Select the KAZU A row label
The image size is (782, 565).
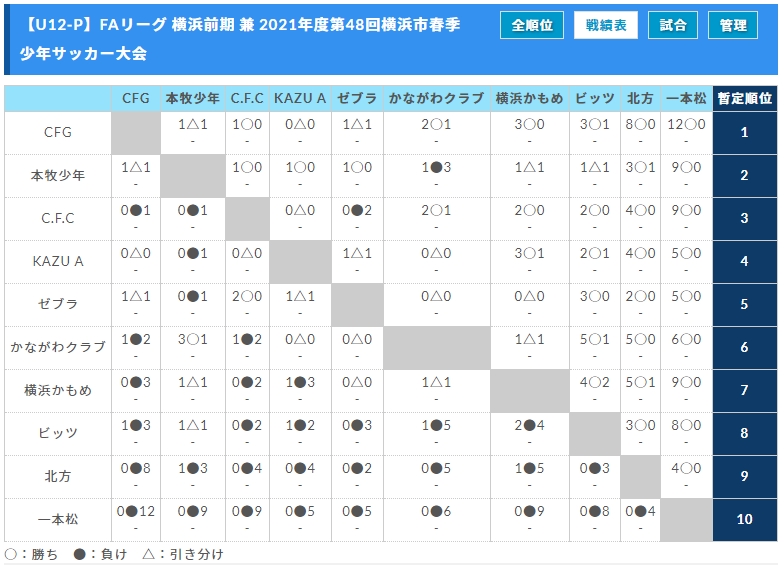pyautogui.click(x=58, y=261)
